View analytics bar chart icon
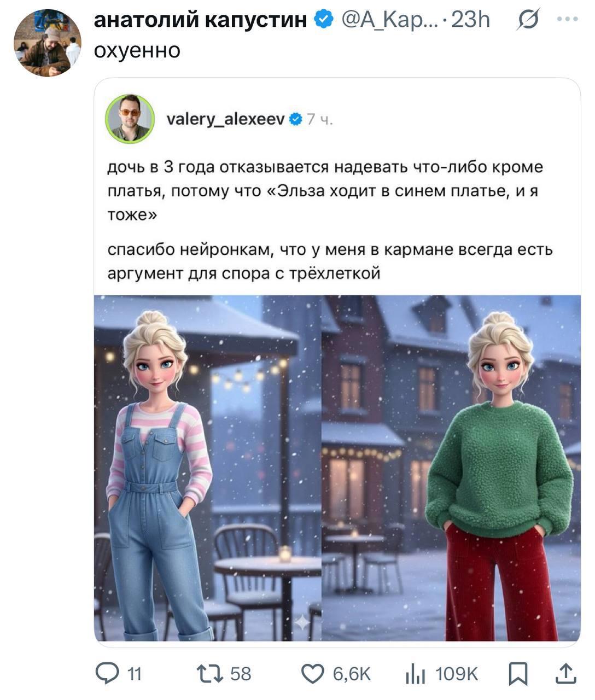The width and height of the screenshot is (595, 700). point(415,674)
